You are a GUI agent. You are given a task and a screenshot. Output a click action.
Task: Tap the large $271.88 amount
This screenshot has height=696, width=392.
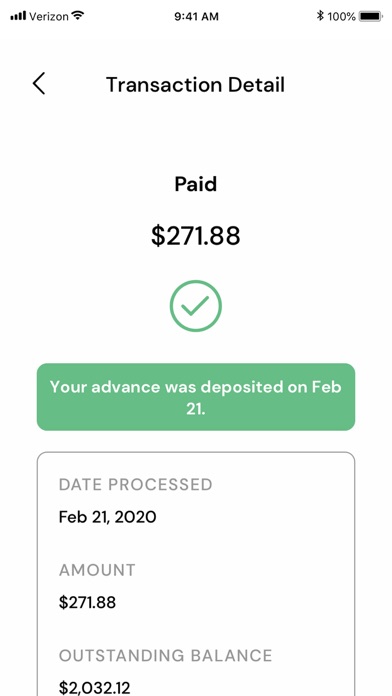[196, 236]
